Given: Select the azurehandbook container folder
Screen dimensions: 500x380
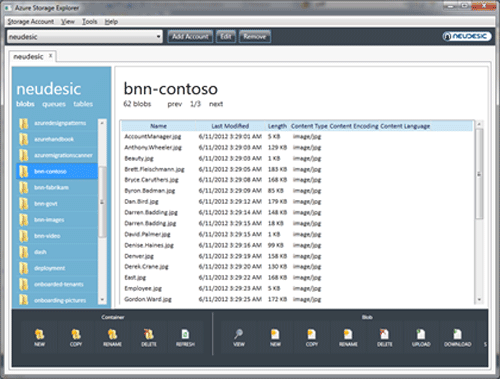Looking at the screenshot, I should 57,139.
